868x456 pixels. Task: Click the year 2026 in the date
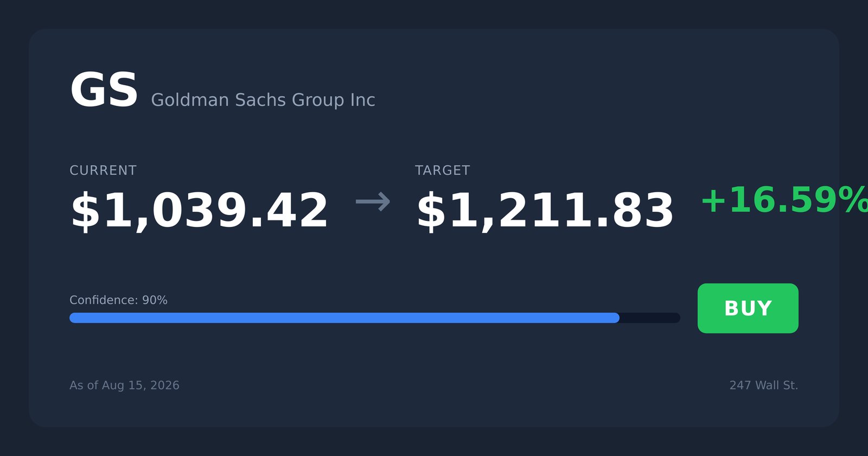165,385
